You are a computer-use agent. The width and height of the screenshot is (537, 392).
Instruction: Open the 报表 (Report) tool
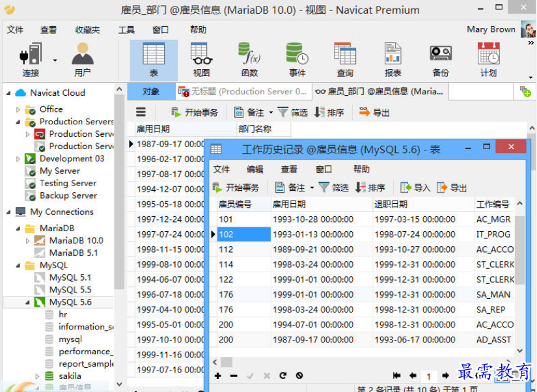tap(392, 60)
